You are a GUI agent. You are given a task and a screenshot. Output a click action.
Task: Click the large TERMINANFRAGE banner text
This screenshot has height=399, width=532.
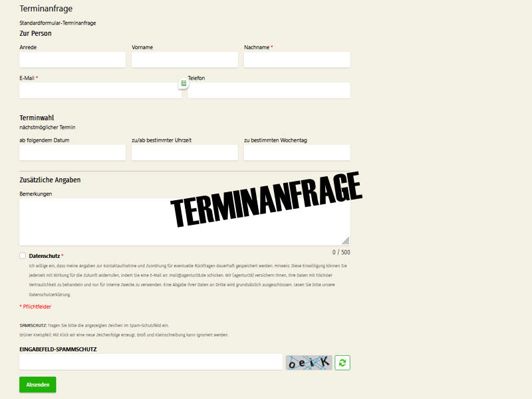coord(266,198)
